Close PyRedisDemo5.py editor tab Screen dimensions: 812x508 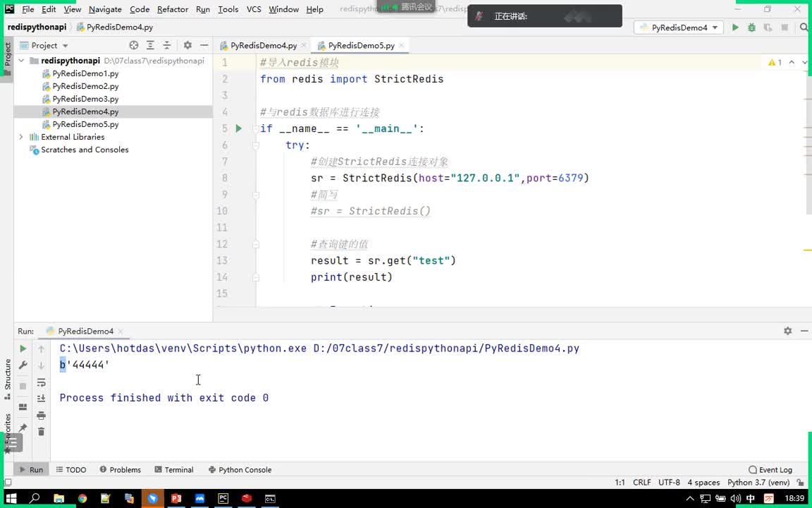(401, 46)
